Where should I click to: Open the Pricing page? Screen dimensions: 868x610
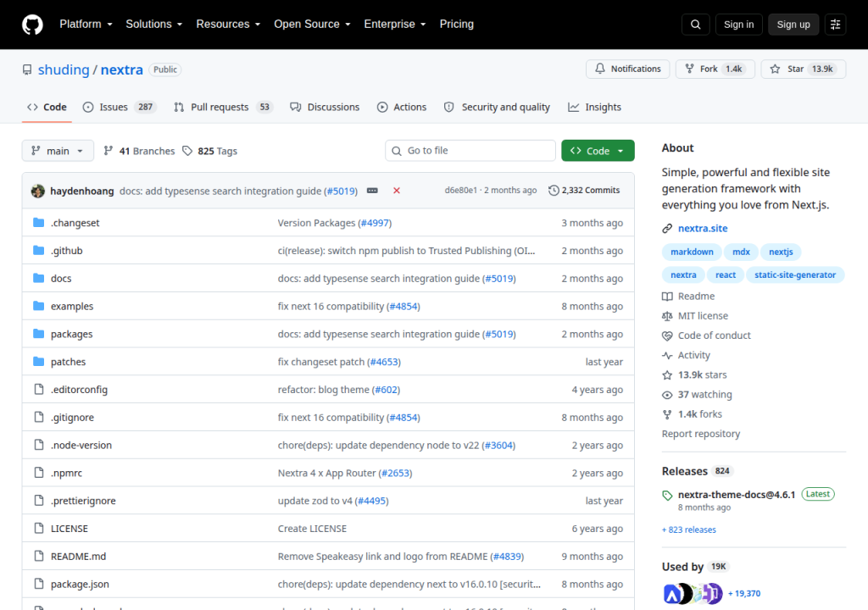click(x=457, y=24)
